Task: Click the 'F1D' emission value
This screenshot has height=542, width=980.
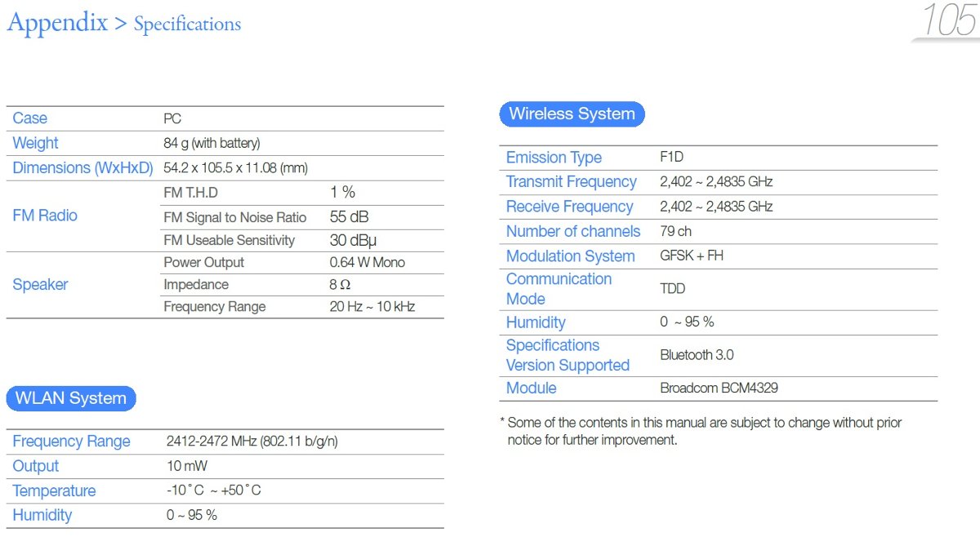Action: tap(671, 158)
